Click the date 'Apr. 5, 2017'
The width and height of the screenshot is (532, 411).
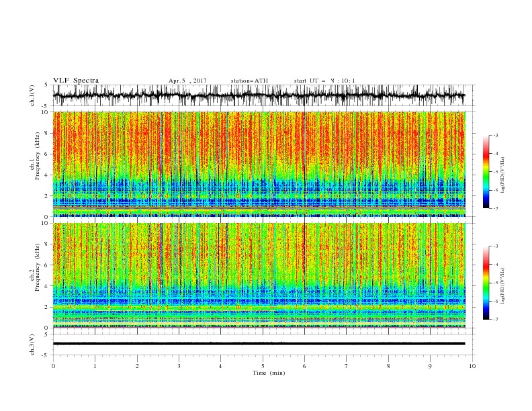(x=187, y=81)
